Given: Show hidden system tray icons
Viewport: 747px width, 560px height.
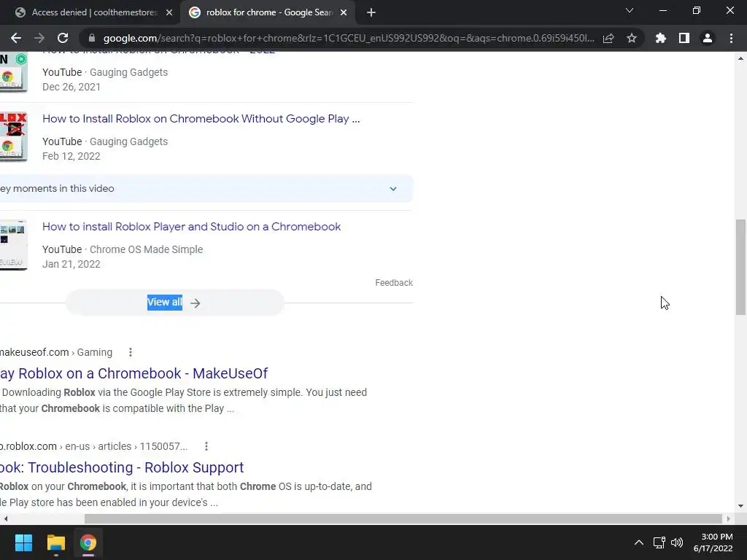Looking at the screenshot, I should click(639, 542).
